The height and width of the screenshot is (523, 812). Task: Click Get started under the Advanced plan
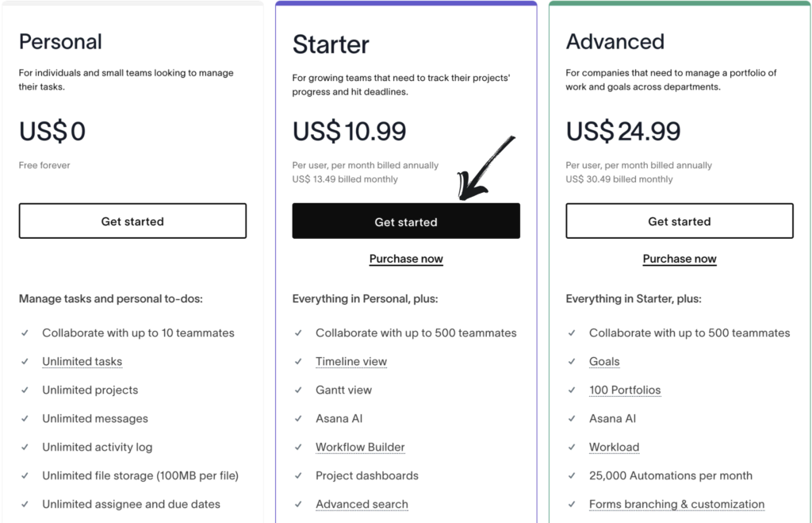tap(679, 221)
